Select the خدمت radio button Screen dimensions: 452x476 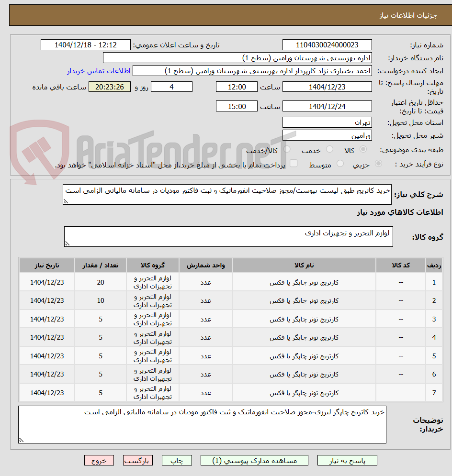pos(329,149)
